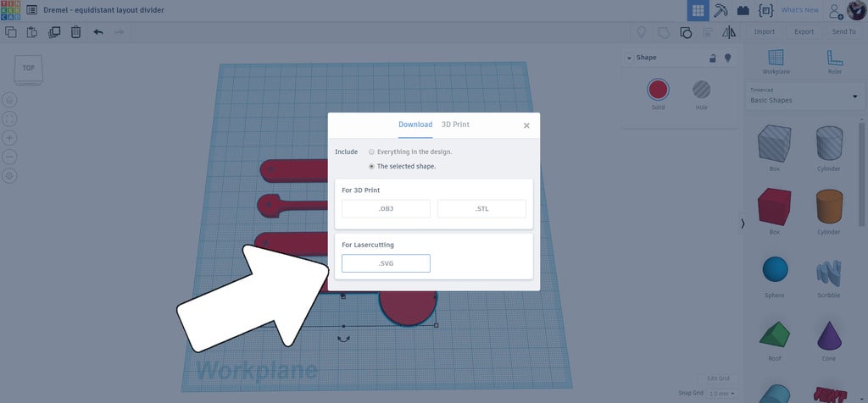Click the TOP view cube
Image resolution: width=868 pixels, height=403 pixels.
pos(28,69)
